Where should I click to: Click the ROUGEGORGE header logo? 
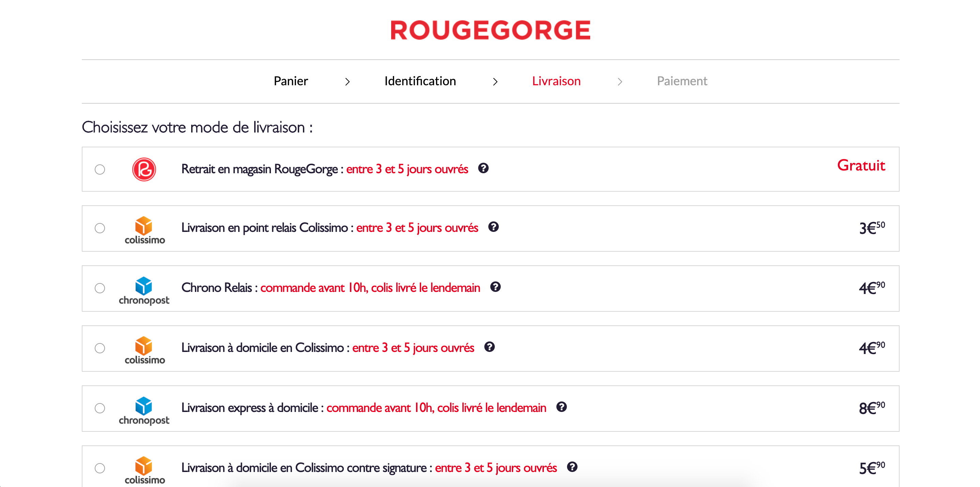[490, 30]
